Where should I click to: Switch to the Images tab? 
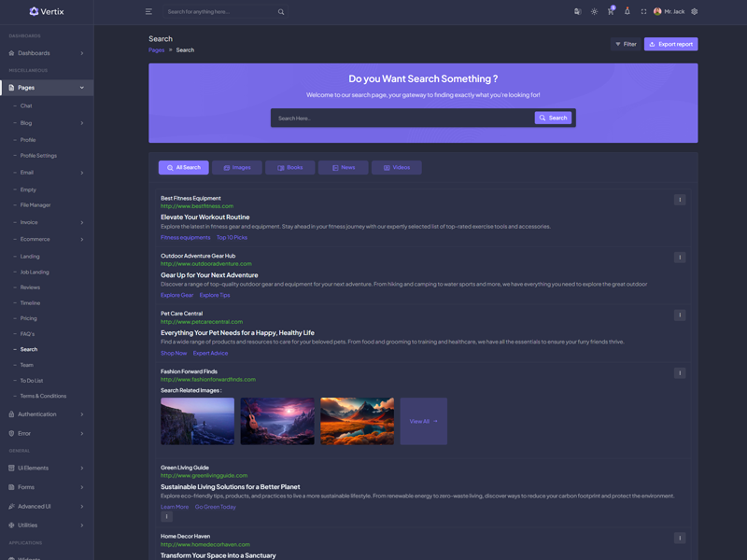pyautogui.click(x=237, y=168)
